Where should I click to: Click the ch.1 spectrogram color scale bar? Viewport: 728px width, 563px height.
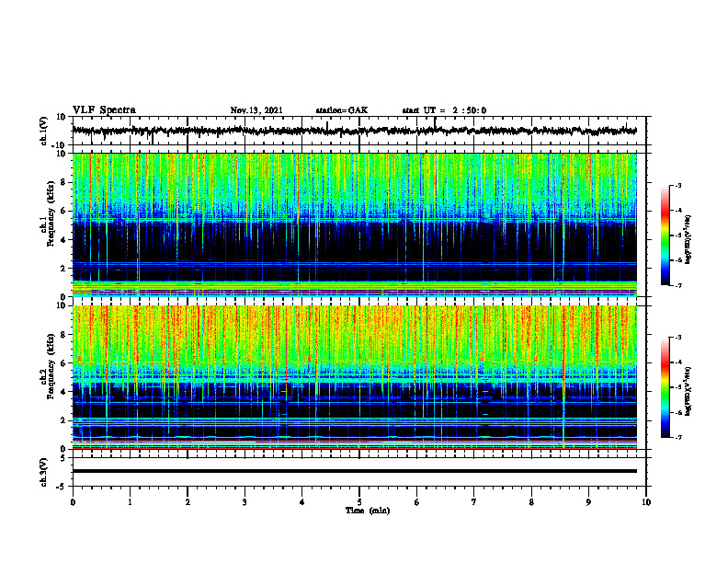pyautogui.click(x=665, y=236)
